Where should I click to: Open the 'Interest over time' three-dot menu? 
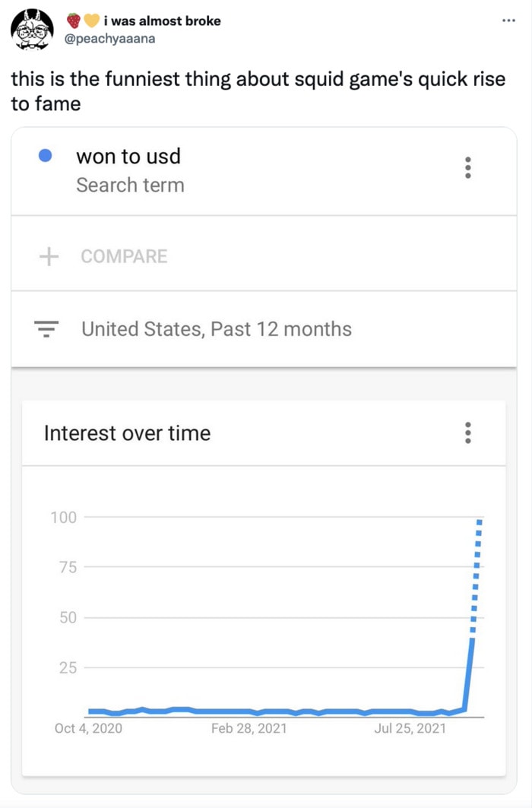point(467,433)
